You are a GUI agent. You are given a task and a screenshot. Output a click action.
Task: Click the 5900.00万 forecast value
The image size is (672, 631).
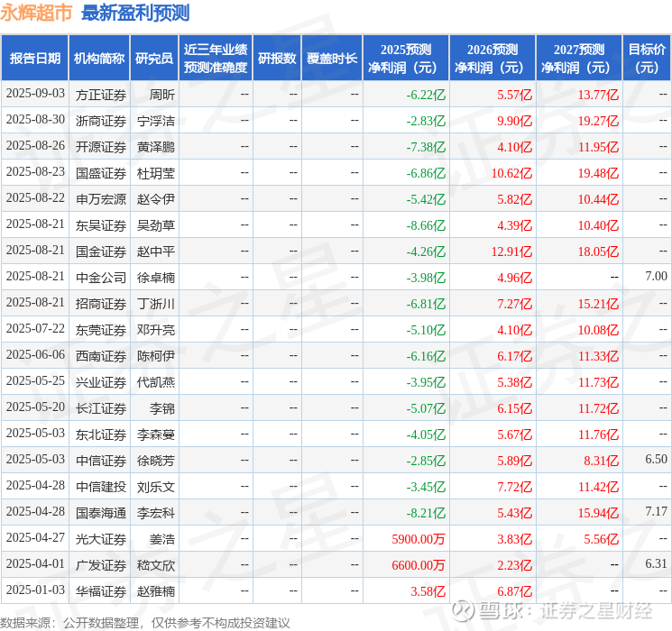point(419,539)
